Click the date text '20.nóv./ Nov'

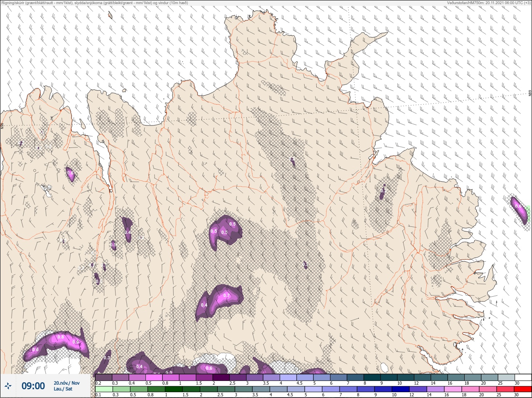(x=66, y=383)
